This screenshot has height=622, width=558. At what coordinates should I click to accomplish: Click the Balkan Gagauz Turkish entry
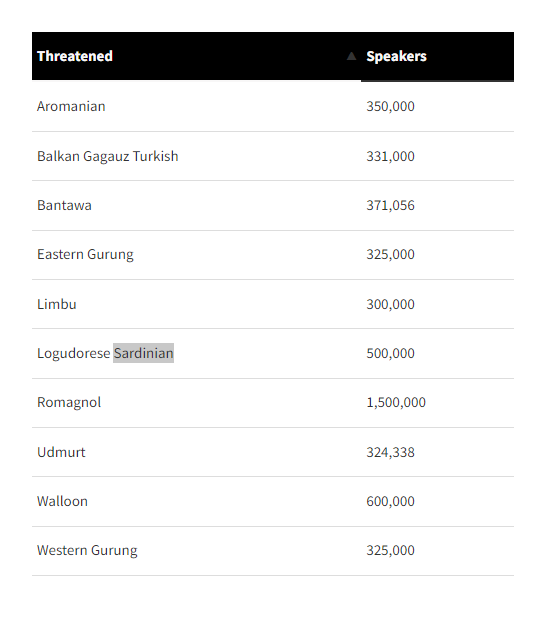coord(107,156)
